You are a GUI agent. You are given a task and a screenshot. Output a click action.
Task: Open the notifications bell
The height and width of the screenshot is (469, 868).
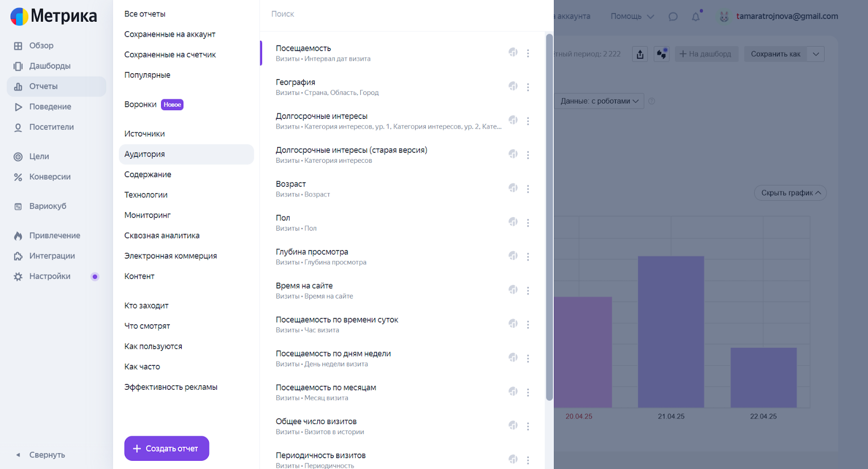(696, 16)
